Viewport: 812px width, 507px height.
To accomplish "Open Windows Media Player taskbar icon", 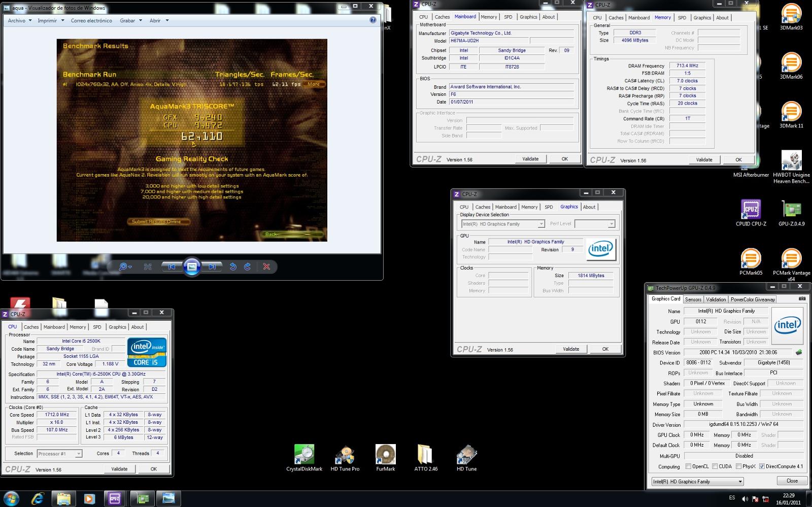I will pos(89,499).
